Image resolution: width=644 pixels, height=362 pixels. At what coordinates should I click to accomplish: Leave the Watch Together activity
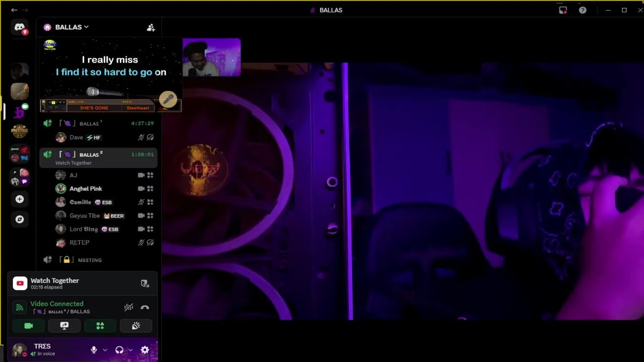(145, 284)
